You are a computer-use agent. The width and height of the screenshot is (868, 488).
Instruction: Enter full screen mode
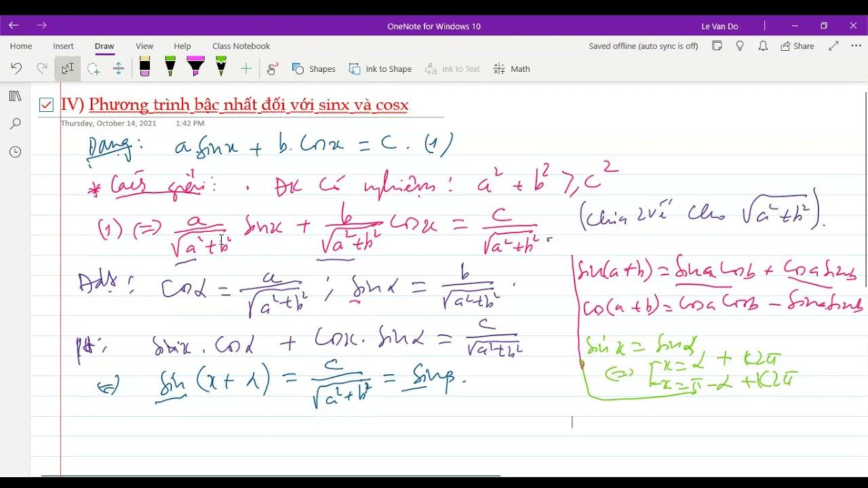coord(833,46)
